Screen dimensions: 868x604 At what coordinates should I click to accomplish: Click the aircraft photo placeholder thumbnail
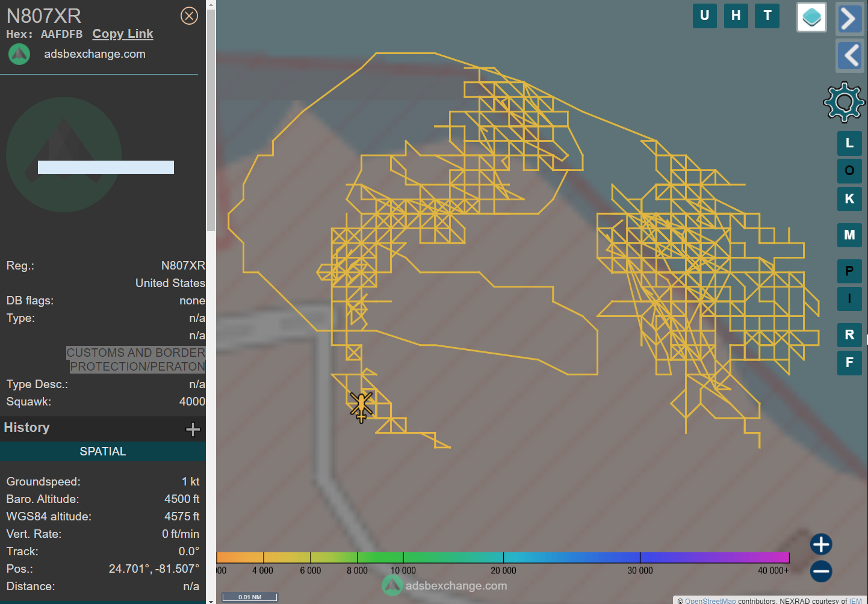64,155
